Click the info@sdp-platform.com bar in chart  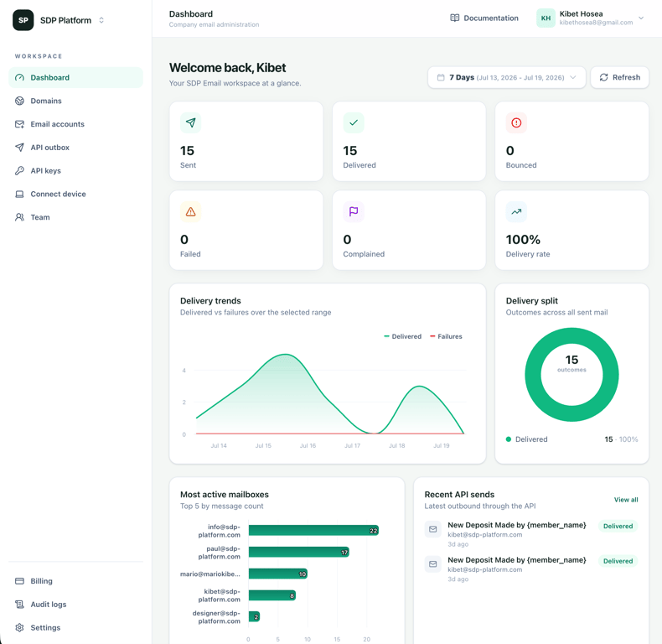(313, 530)
